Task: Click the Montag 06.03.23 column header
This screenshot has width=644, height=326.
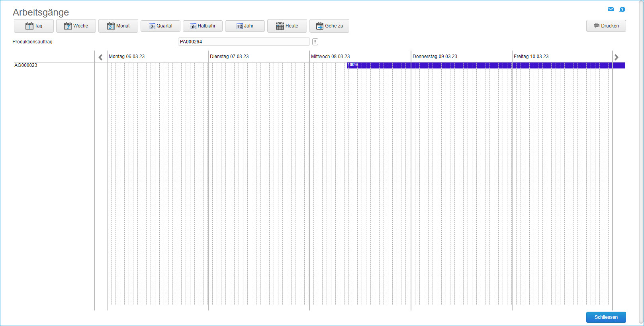Action: pyautogui.click(x=127, y=57)
